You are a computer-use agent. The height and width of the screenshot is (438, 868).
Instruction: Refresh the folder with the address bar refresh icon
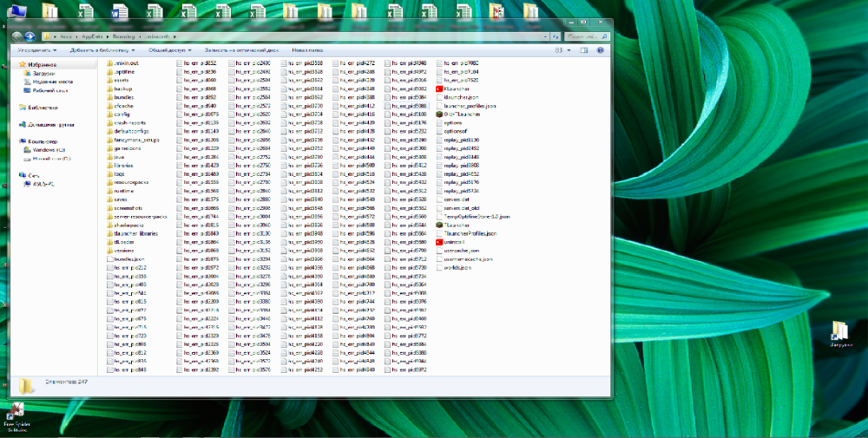555,36
